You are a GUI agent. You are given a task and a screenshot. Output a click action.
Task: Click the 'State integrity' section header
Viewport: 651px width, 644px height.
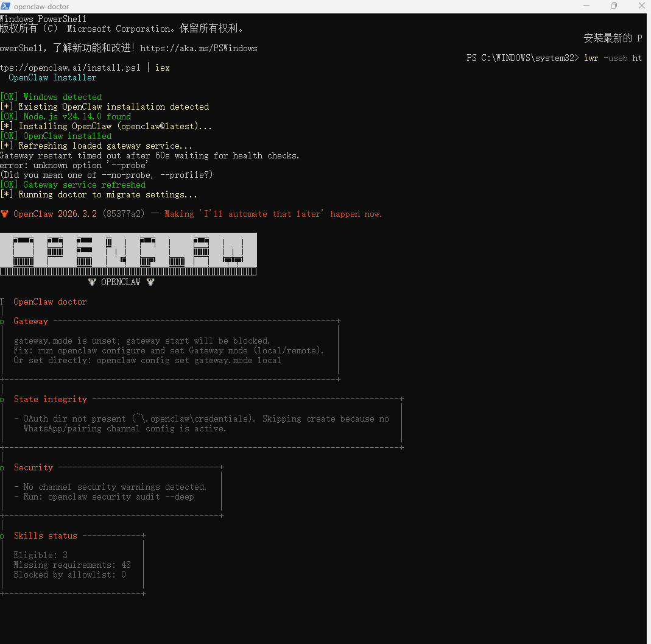pos(51,399)
